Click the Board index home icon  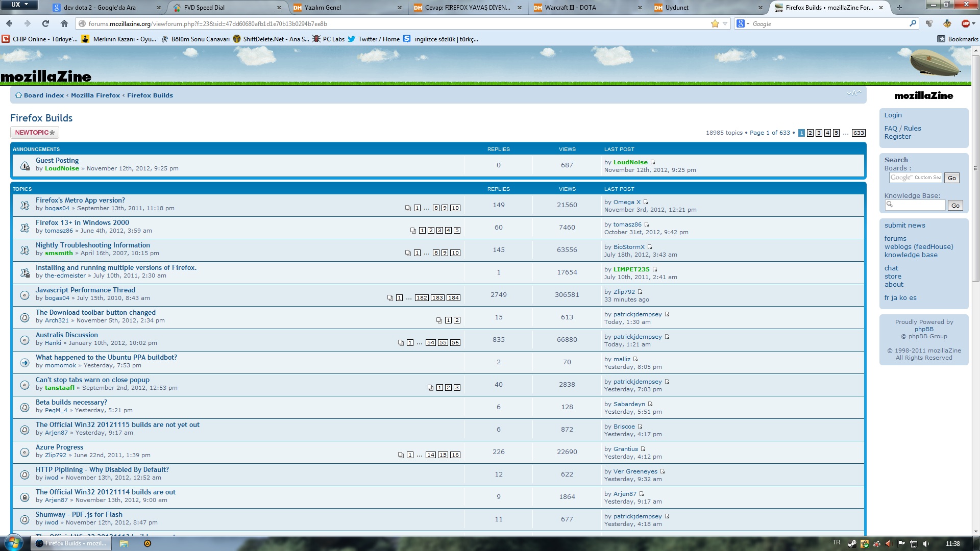tap(18, 95)
